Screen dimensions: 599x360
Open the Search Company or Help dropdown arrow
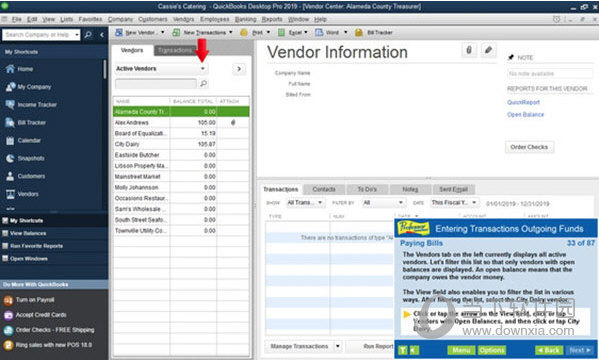point(77,35)
